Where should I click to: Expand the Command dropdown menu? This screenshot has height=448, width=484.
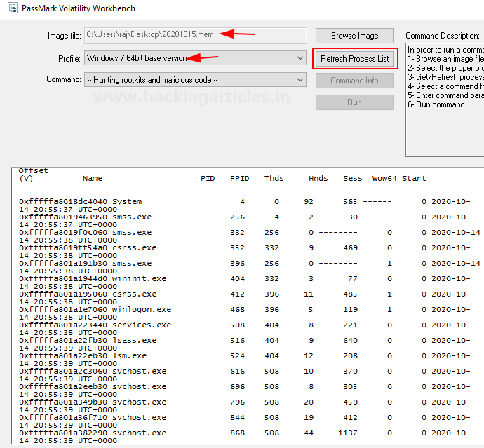[195, 80]
